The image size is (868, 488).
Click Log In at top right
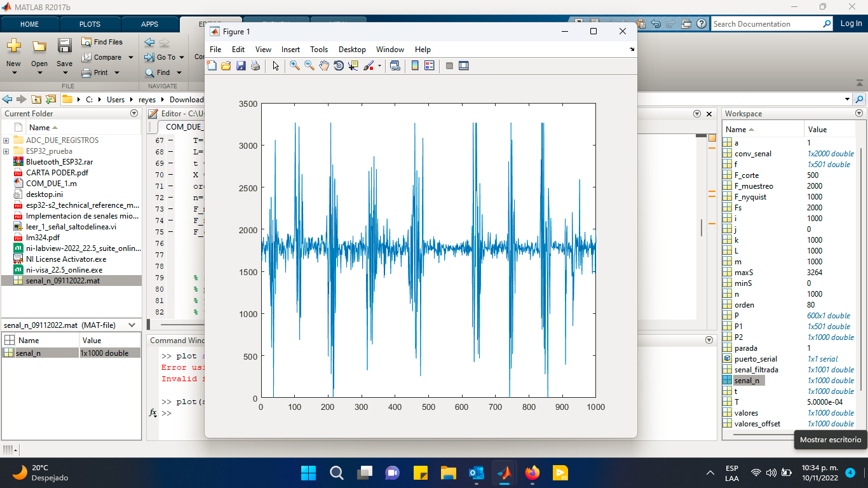[x=851, y=24]
